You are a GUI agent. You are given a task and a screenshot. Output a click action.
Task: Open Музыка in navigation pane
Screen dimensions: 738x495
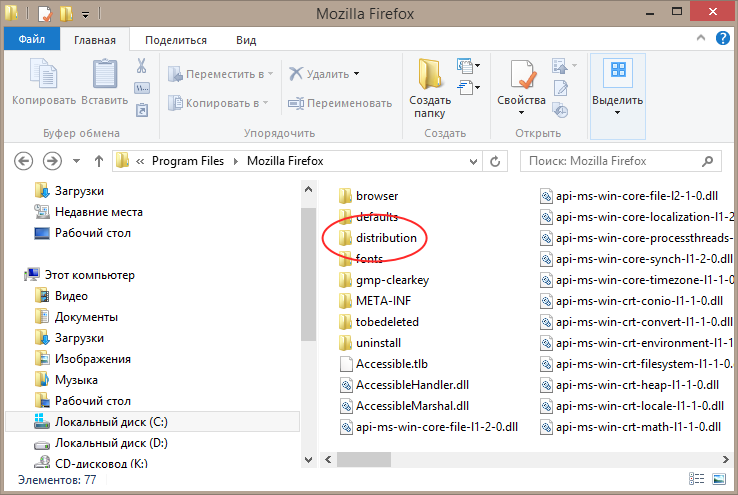point(66,380)
